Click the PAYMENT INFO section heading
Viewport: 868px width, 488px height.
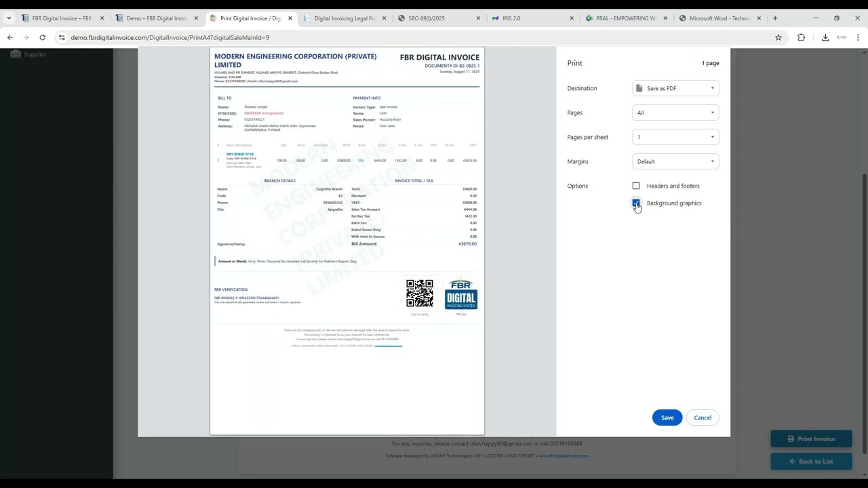[x=367, y=98]
